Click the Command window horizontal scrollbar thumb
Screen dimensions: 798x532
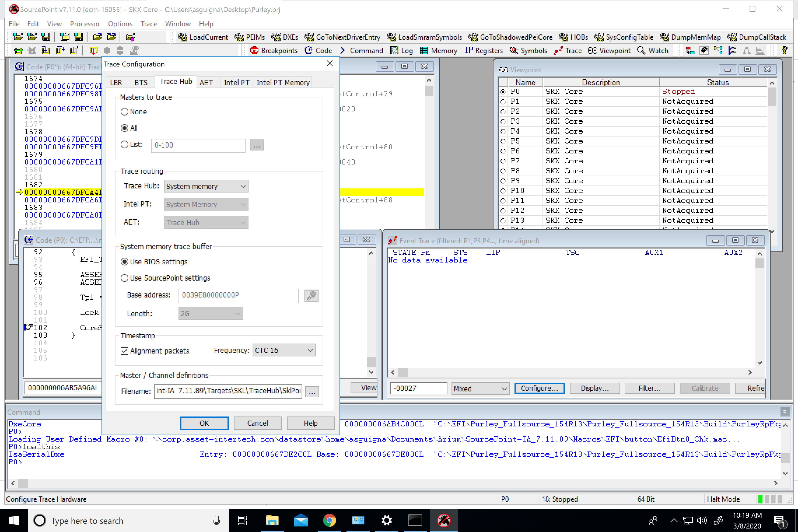point(23,483)
